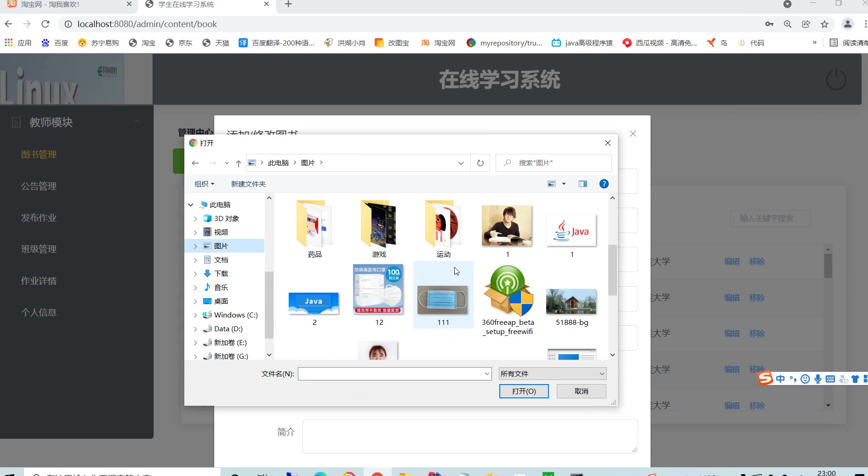Open the 所有文件 file type dropdown
The height and width of the screenshot is (476, 868).
553,374
